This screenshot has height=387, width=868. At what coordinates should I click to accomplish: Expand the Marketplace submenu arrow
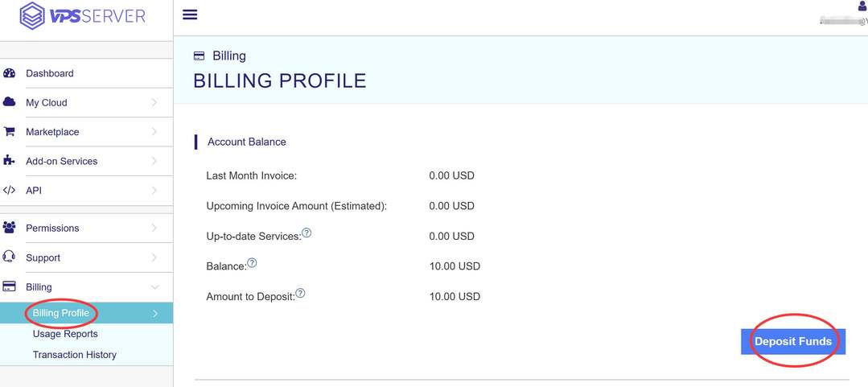click(154, 132)
